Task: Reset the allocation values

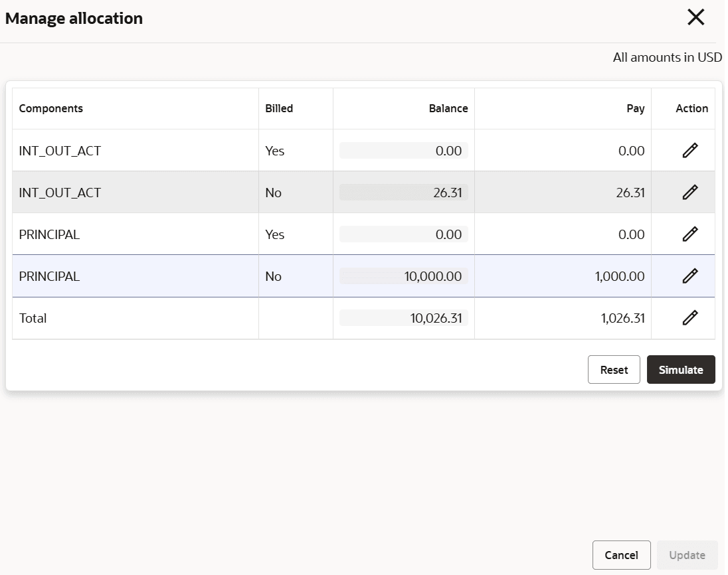Action: (x=614, y=370)
